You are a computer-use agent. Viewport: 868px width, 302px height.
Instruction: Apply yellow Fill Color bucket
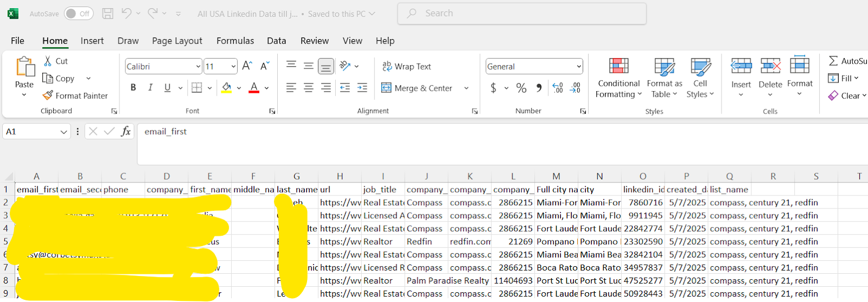point(227,87)
